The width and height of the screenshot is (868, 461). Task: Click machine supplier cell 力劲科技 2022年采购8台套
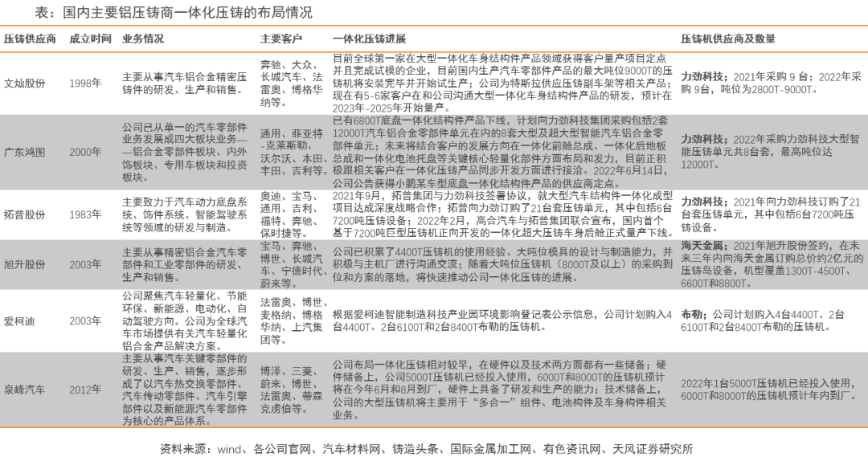tap(770, 152)
